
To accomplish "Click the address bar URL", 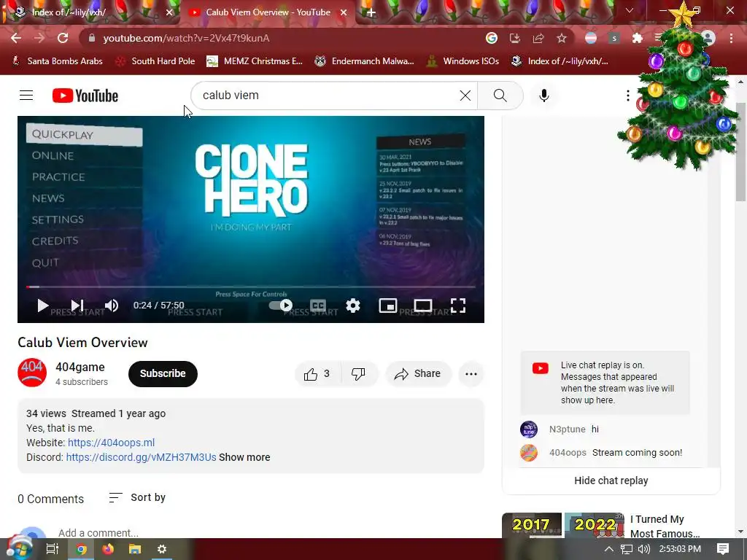I will (186, 38).
